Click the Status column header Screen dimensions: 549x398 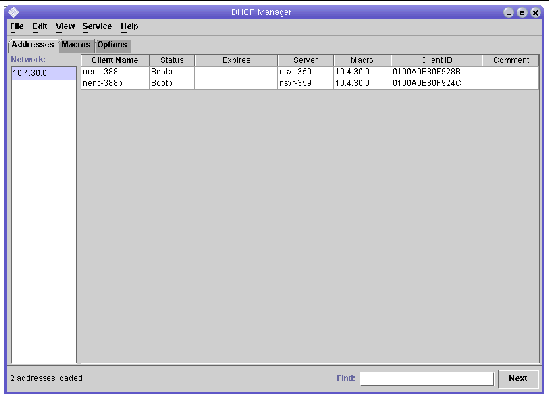click(x=172, y=60)
